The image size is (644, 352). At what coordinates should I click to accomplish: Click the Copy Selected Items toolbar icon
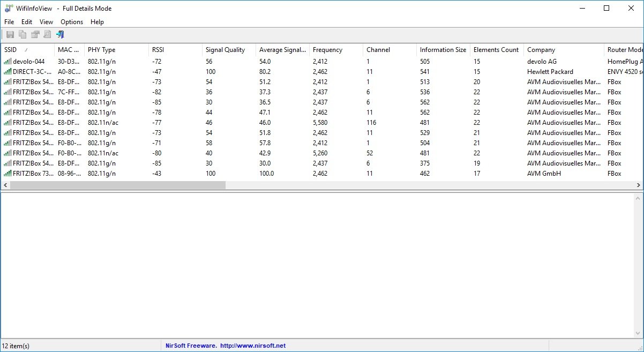23,35
